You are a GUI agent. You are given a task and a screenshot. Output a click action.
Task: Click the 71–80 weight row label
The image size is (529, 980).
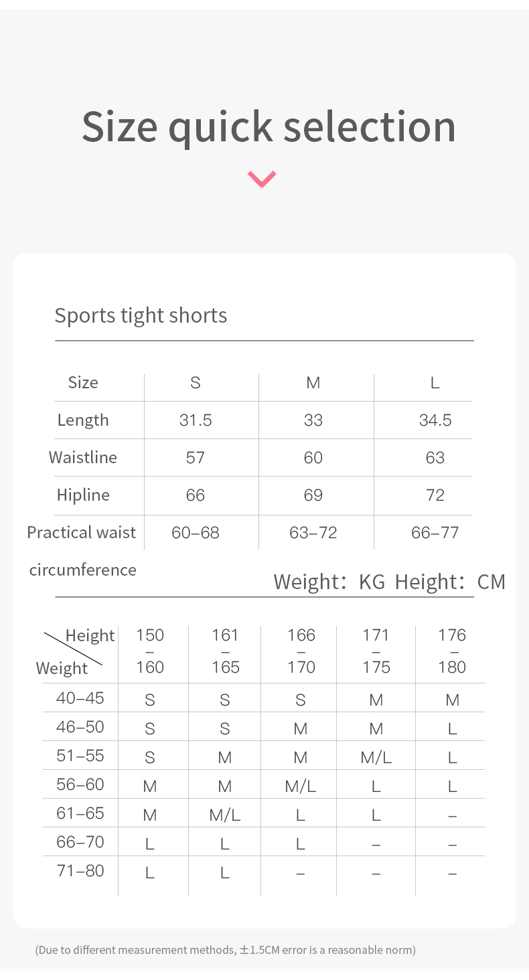[x=80, y=871]
